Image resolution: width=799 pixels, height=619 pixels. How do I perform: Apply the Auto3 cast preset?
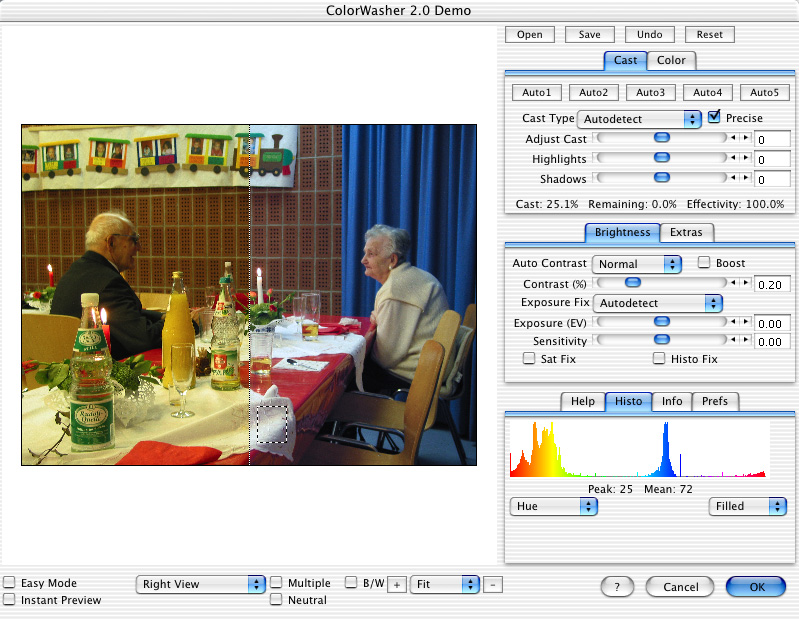tap(650, 93)
